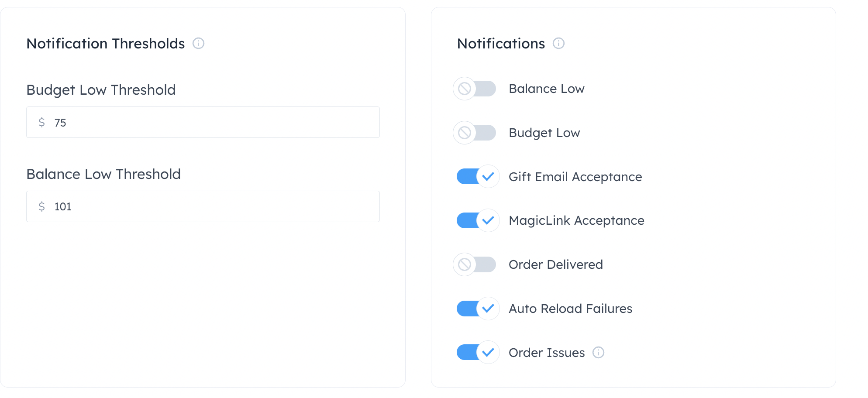This screenshot has height=398, width=868.
Task: Turn off Auto Reload Failures notifications
Action: [477, 309]
